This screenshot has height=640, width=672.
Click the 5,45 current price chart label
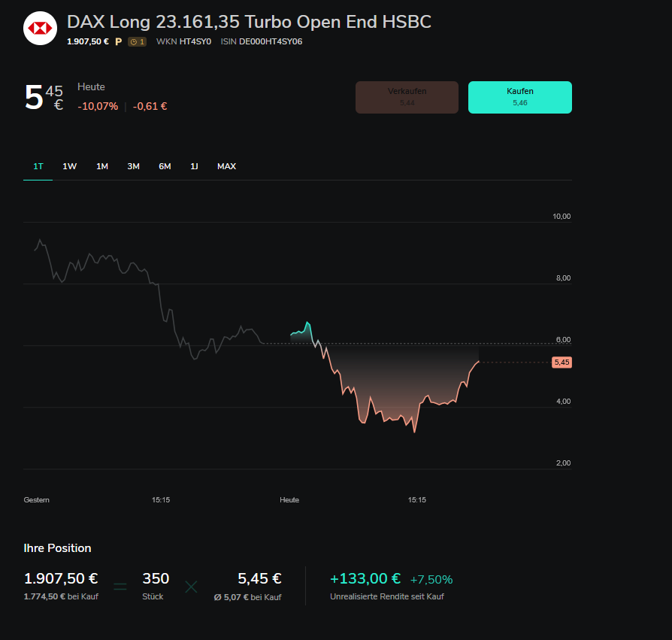coord(562,362)
